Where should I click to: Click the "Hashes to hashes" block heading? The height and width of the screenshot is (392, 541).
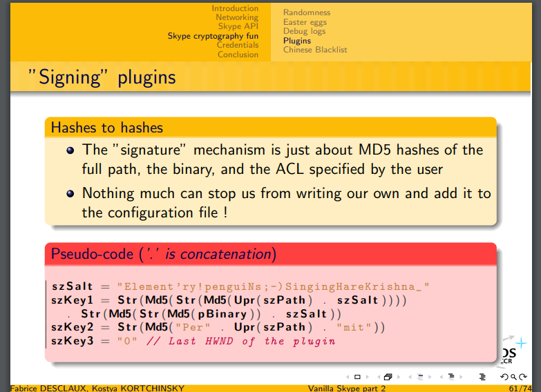click(107, 128)
